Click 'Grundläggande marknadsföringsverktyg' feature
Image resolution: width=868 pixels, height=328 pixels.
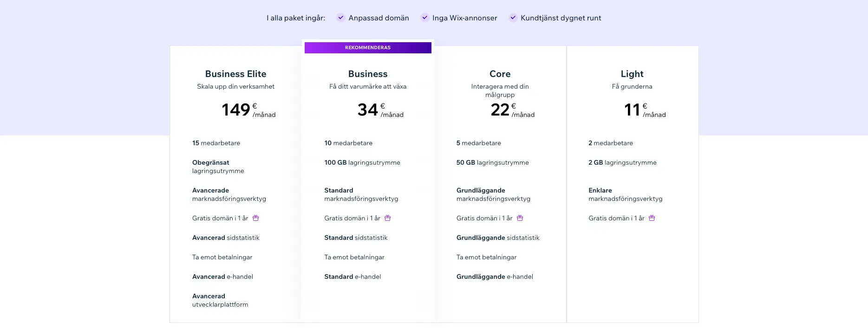click(x=494, y=194)
